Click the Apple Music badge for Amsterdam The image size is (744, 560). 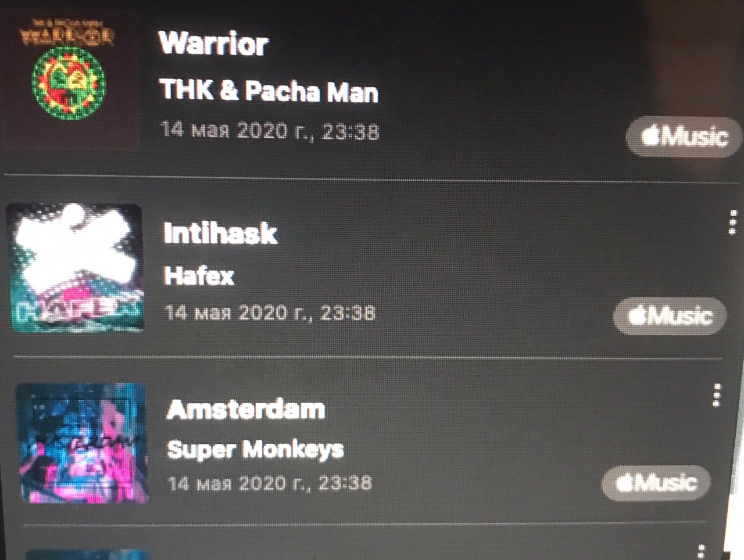(656, 482)
